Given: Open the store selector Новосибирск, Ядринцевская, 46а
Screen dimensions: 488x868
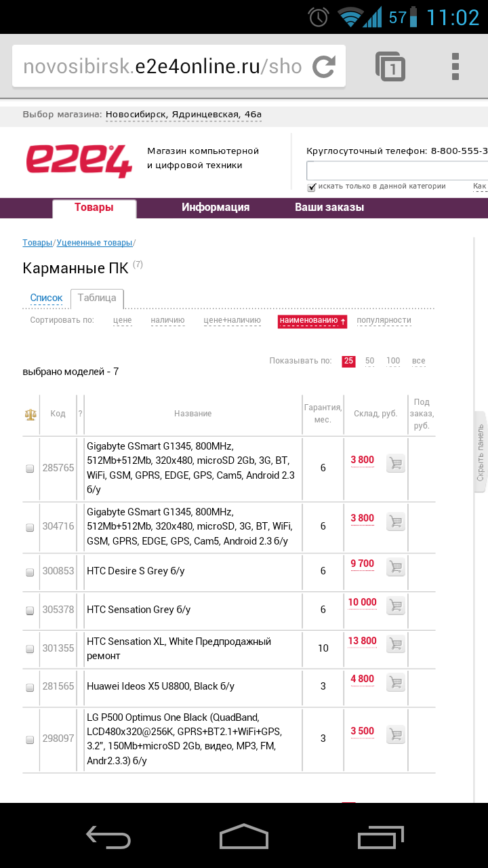Looking at the screenshot, I should point(184,115).
